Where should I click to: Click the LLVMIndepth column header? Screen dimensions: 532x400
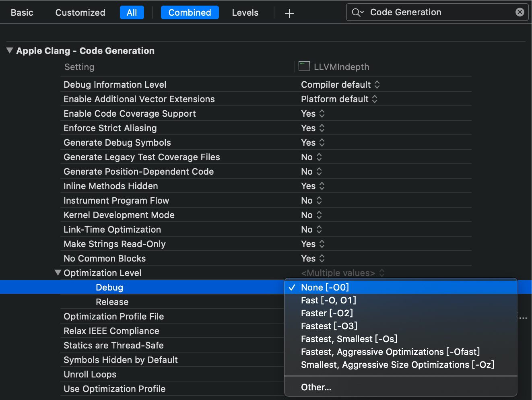[x=341, y=67]
